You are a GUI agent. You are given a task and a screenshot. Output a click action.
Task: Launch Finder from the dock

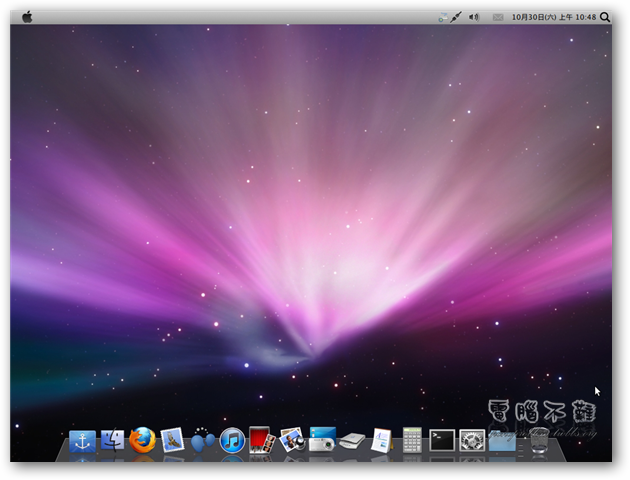pyautogui.click(x=112, y=440)
